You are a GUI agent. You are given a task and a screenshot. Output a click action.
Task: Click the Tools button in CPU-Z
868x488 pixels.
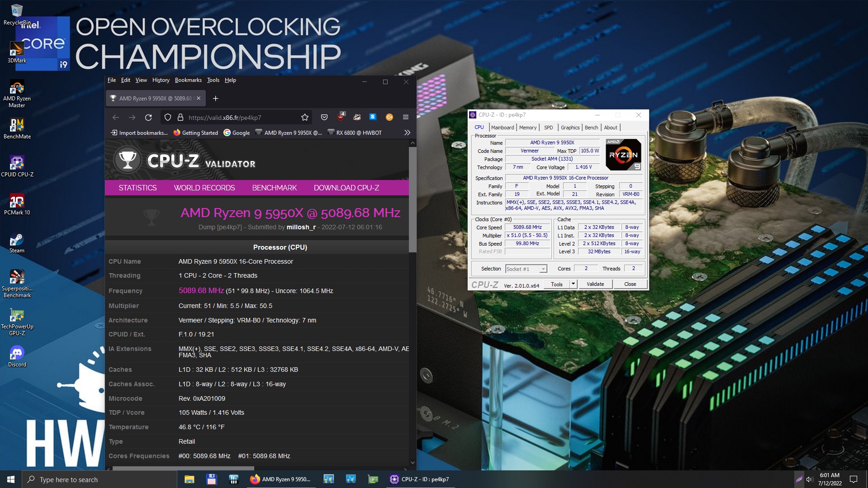pos(557,284)
